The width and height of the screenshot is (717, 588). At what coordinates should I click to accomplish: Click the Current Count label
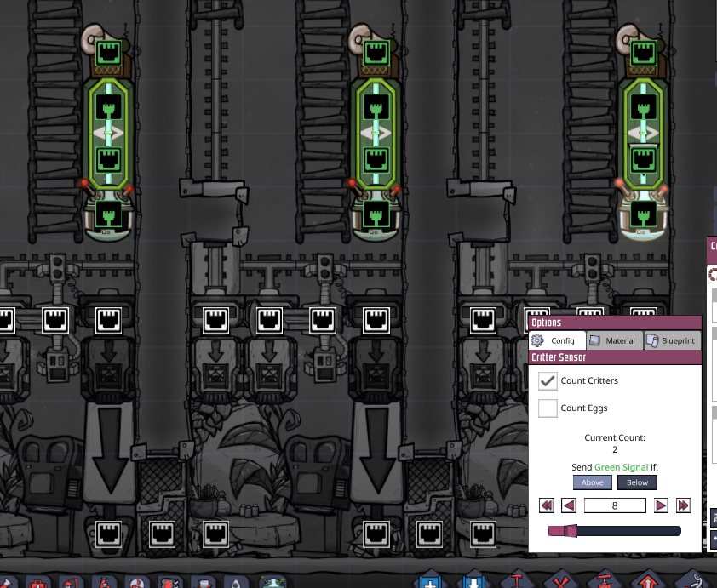[x=615, y=437]
